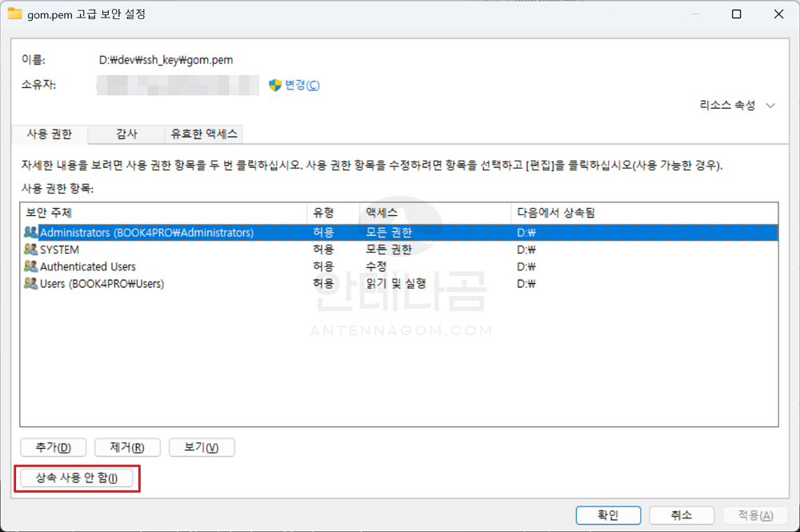
Task: Click the SYSTEM principal icon
Action: (x=31, y=250)
